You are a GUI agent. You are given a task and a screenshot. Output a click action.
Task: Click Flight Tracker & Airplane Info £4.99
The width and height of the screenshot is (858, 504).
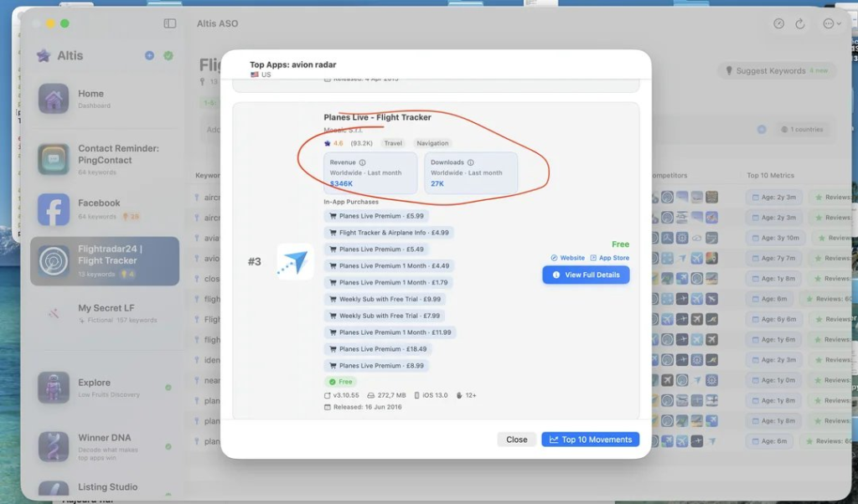point(389,232)
